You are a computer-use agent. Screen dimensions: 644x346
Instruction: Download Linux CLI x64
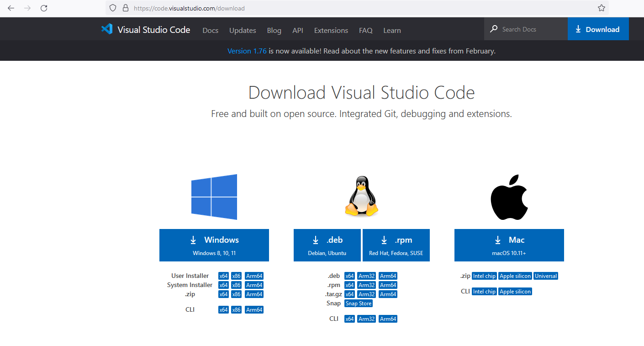(349, 319)
